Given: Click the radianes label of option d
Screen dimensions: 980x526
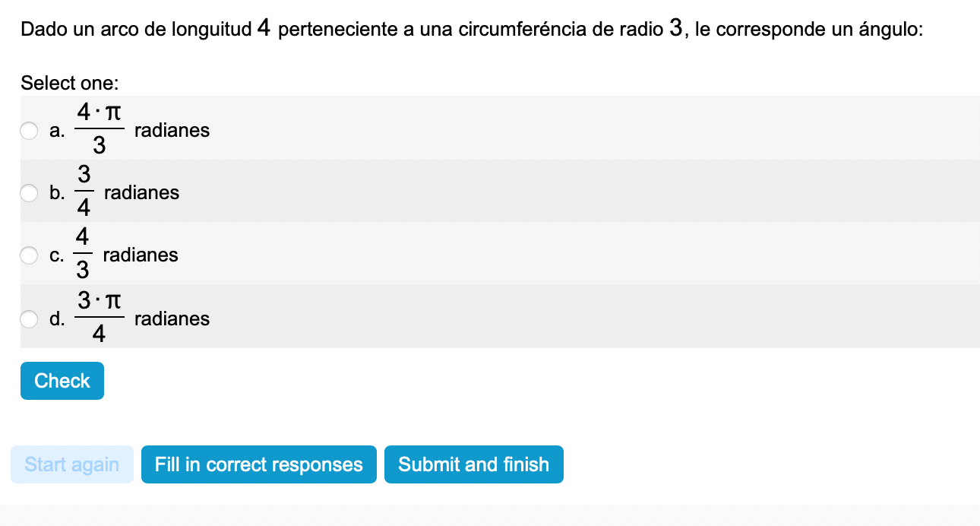Looking at the screenshot, I should (172, 319).
